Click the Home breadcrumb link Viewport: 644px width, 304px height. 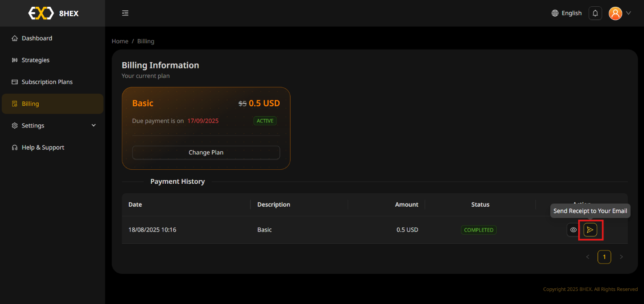click(120, 41)
